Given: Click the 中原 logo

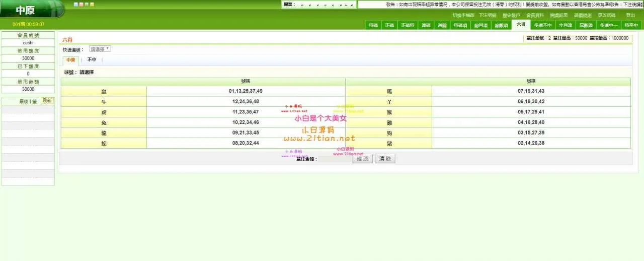Looking at the screenshot, I should [25, 11].
